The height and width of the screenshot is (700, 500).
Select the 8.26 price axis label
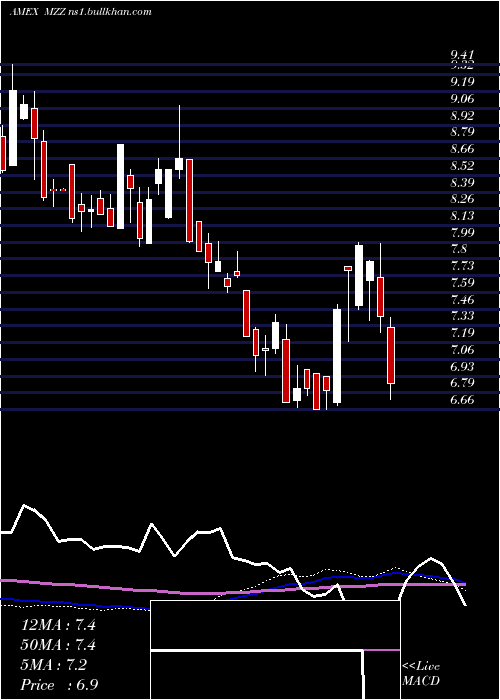(x=462, y=199)
